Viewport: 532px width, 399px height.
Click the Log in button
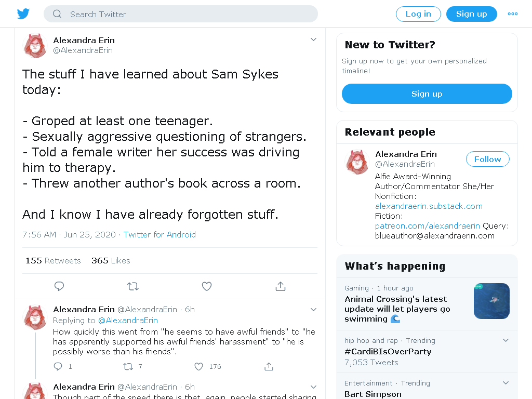418,14
